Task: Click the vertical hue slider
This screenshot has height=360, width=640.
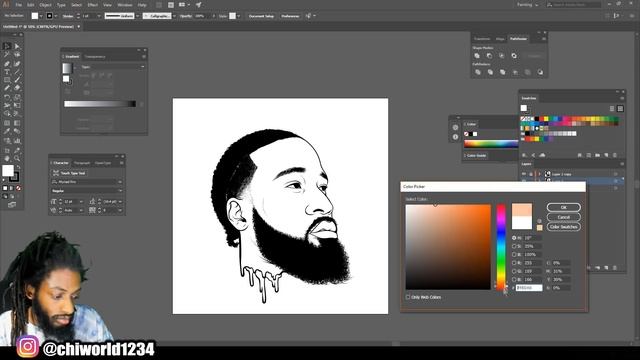Action: 501,247
